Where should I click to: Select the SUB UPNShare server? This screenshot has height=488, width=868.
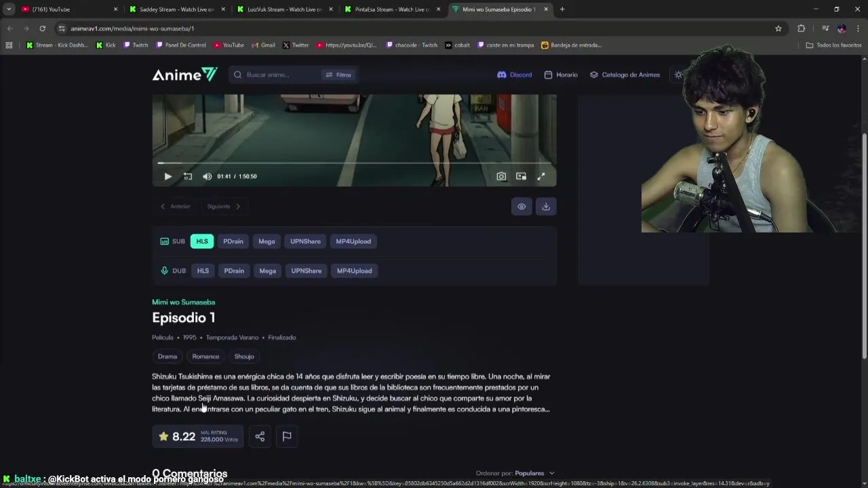click(305, 241)
